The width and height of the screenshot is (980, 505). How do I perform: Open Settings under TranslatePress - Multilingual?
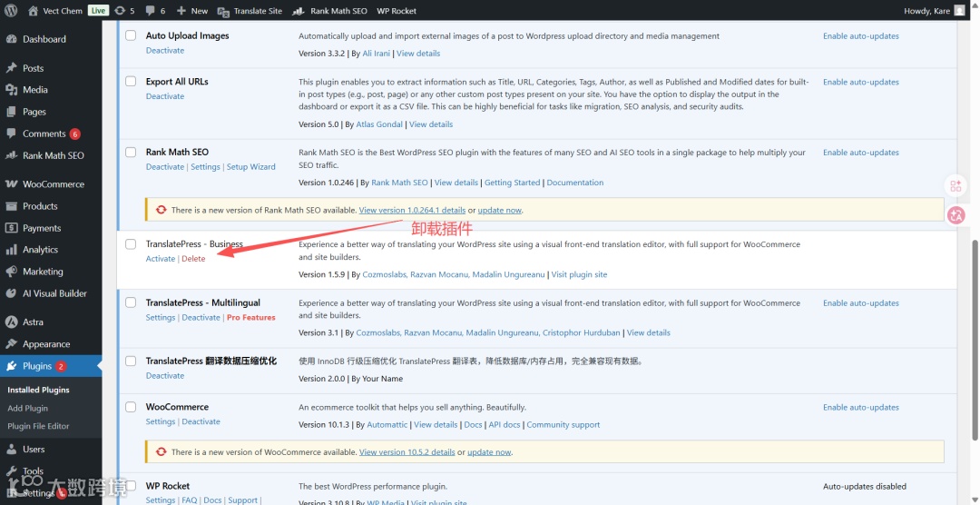coord(161,317)
